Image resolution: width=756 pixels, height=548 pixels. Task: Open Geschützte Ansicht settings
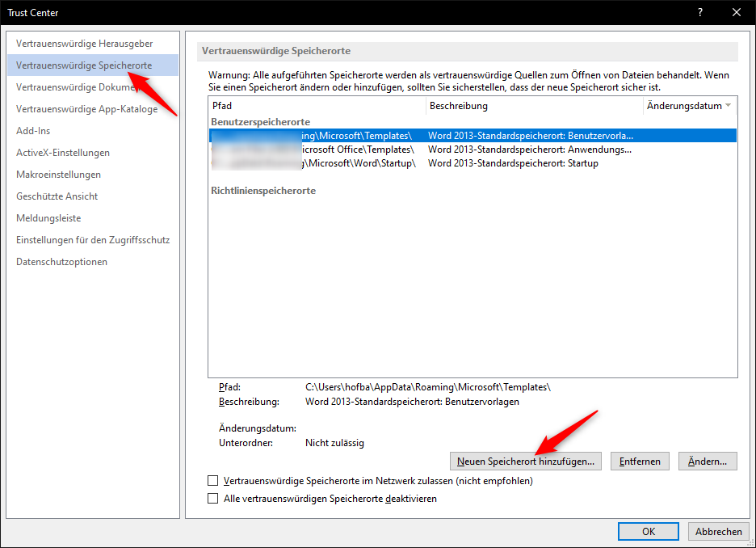click(x=57, y=196)
